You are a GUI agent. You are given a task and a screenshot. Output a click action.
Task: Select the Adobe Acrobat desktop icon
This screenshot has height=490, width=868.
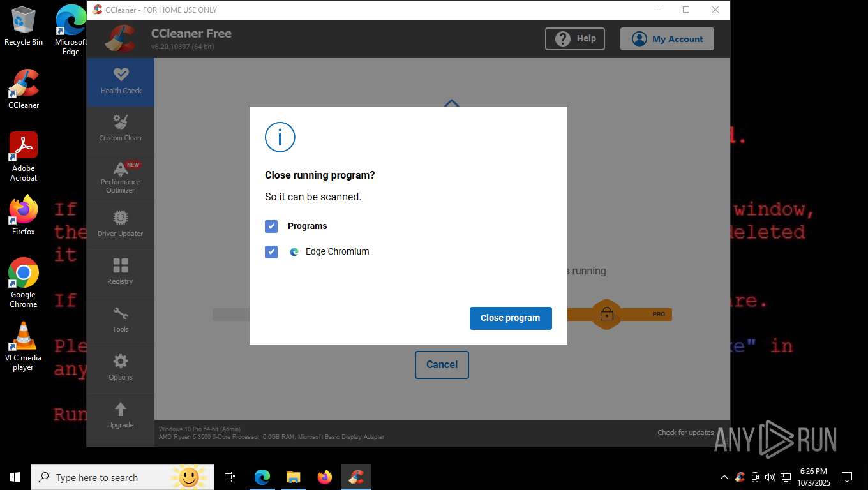click(x=24, y=157)
